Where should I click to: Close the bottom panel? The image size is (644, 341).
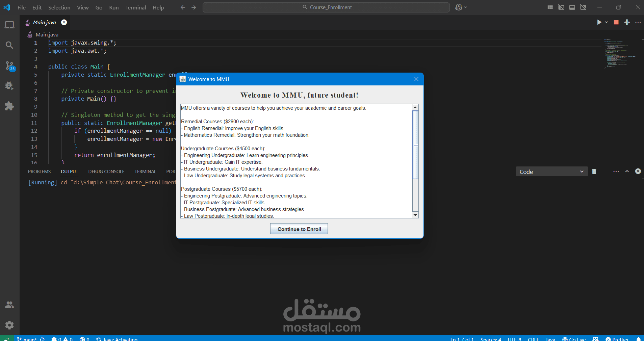638,171
